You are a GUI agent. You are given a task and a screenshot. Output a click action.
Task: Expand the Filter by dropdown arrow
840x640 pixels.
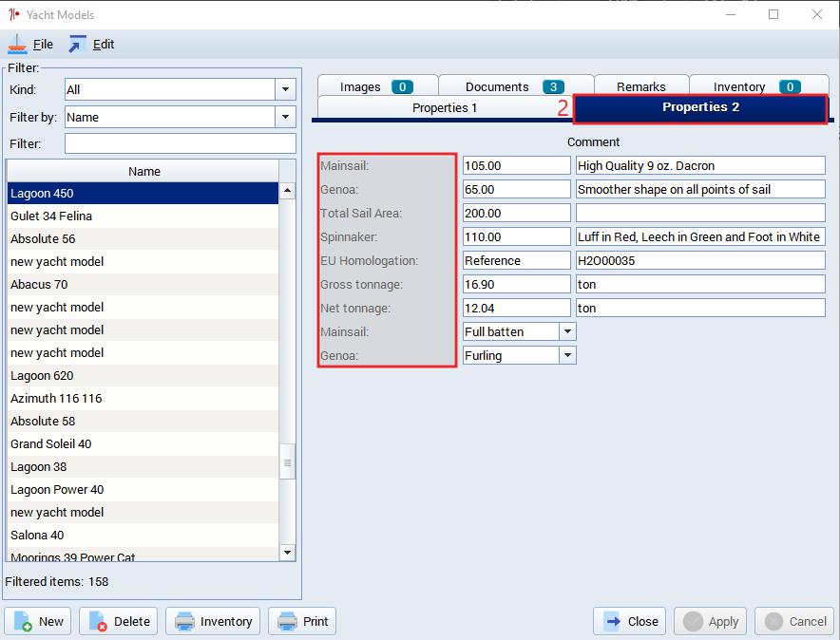tap(285, 117)
